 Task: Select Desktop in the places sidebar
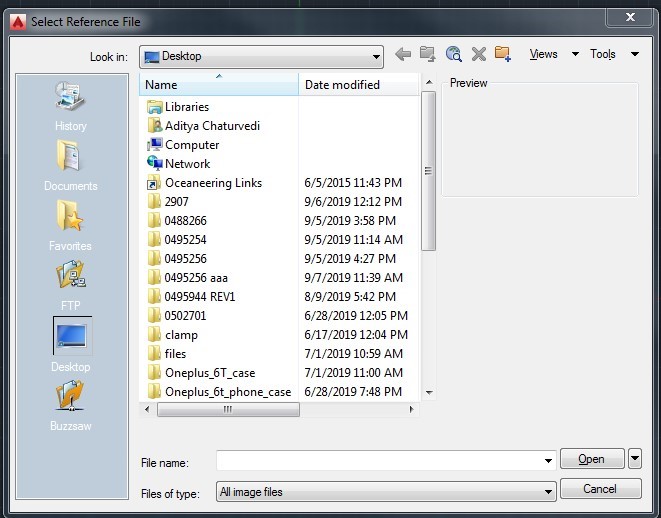(72, 345)
